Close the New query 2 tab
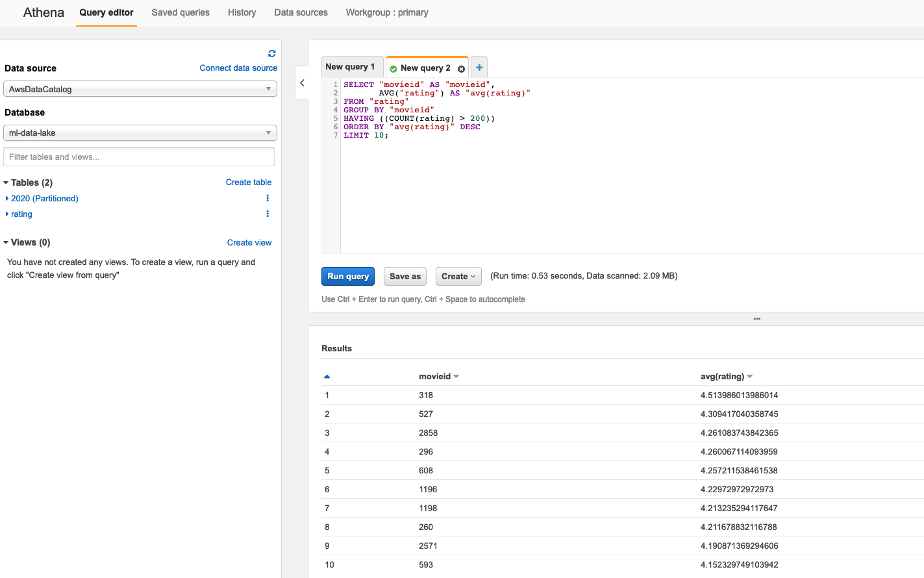 click(x=461, y=69)
